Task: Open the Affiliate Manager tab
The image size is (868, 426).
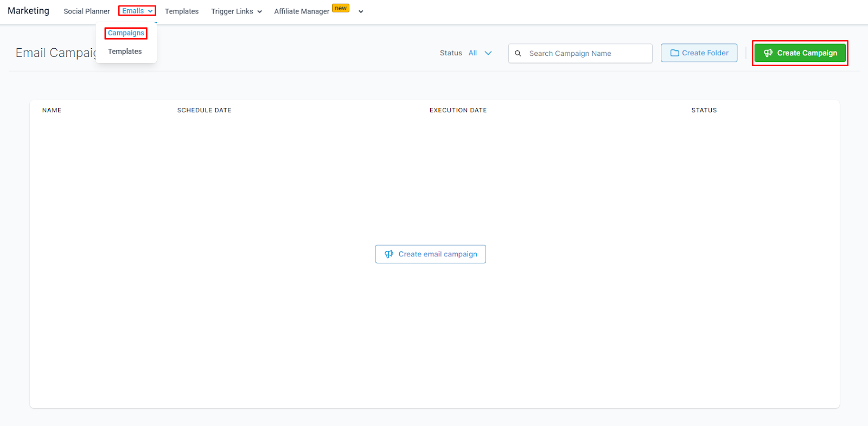Action: click(302, 11)
